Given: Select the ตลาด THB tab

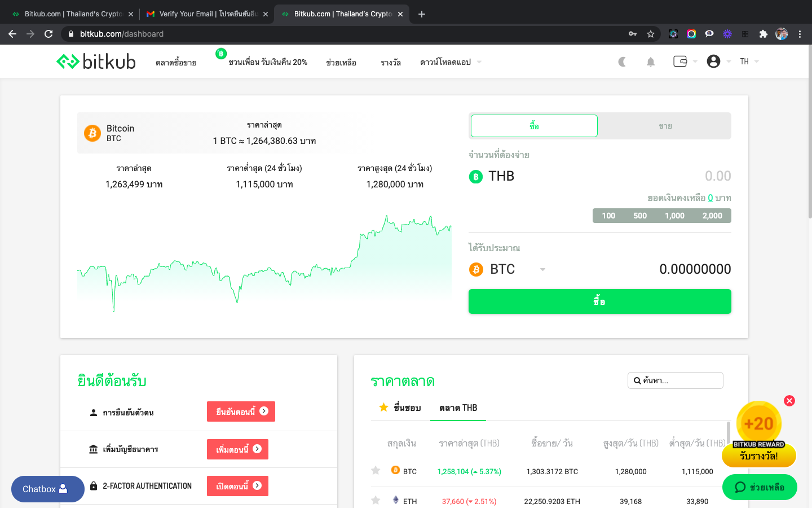Looking at the screenshot, I should tap(458, 408).
